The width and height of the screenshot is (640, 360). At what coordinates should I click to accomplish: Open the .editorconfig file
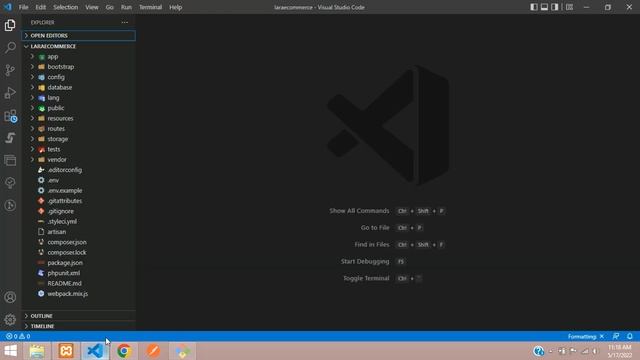pos(78,170)
